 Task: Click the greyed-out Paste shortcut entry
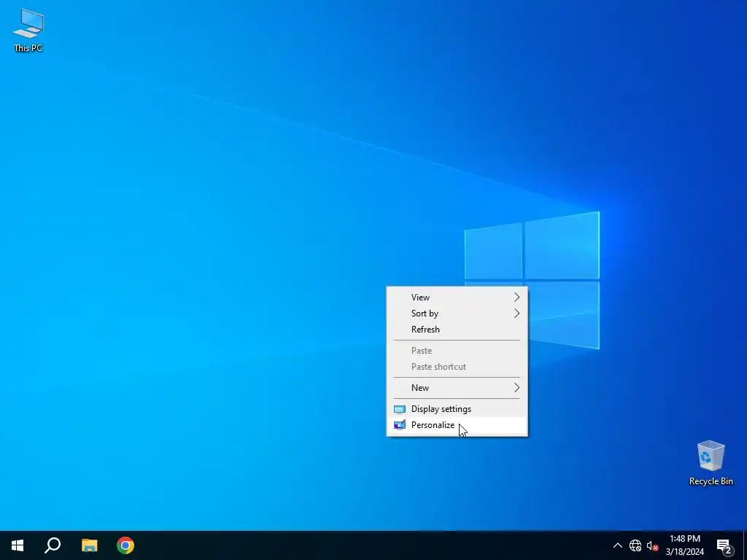457,367
